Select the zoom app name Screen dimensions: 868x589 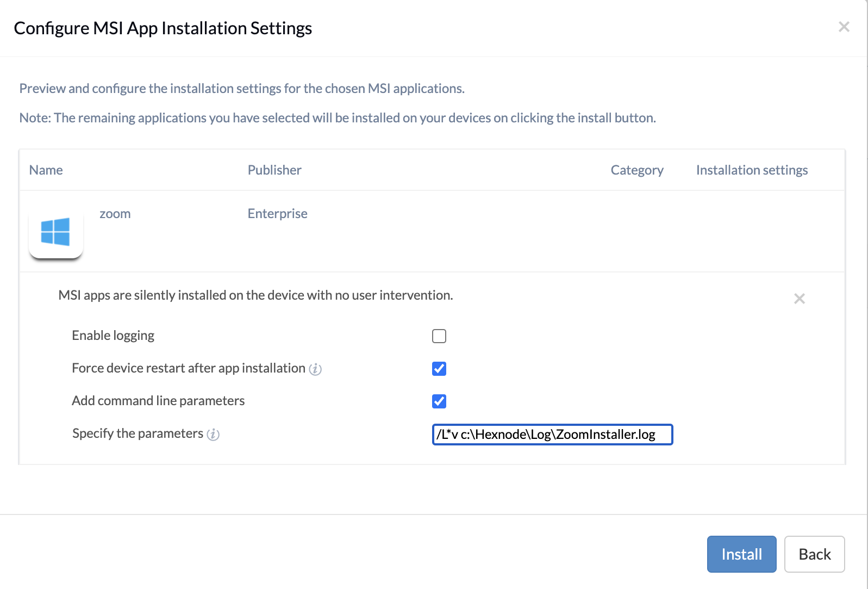tap(115, 214)
